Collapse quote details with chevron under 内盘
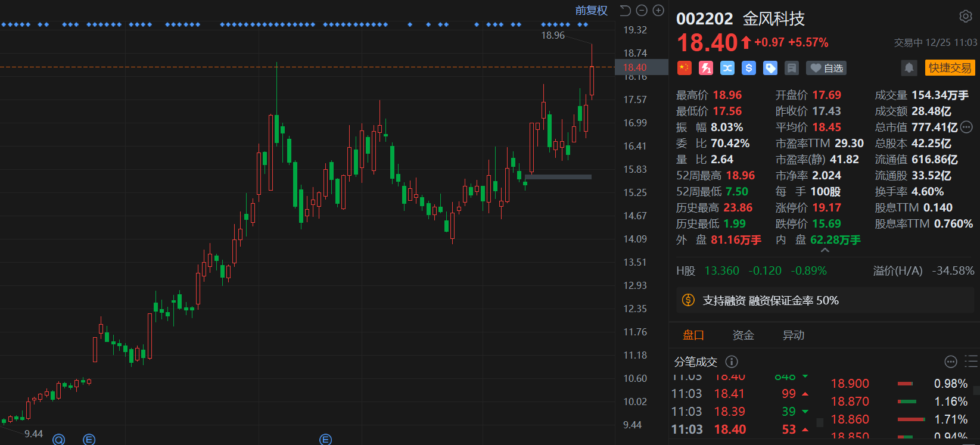Image resolution: width=980 pixels, height=445 pixels. pos(825,251)
